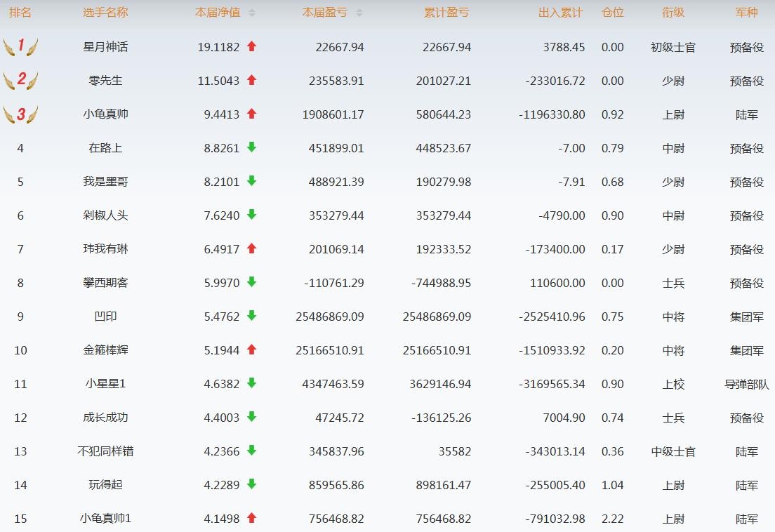Click green down arrow beside 8.8261
The width and height of the screenshot is (775, 532).
252,147
